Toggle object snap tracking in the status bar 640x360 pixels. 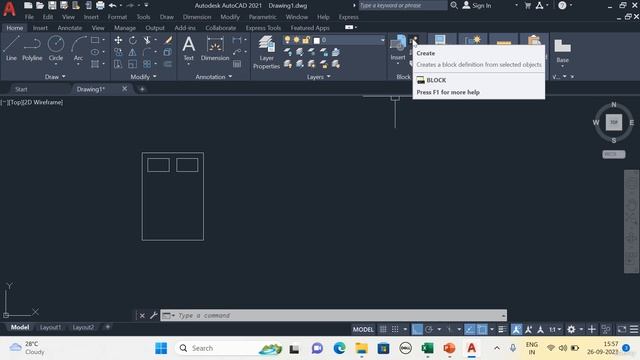470,329
